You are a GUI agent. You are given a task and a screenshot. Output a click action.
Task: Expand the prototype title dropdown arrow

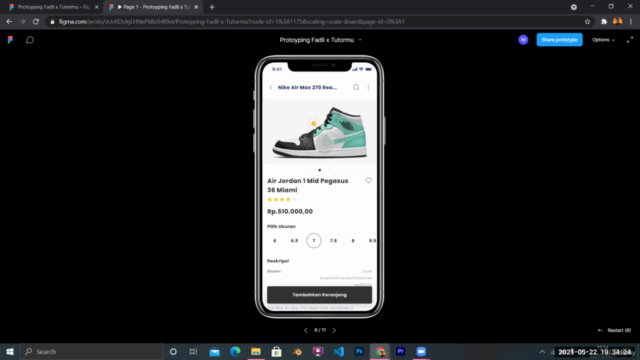tap(360, 40)
